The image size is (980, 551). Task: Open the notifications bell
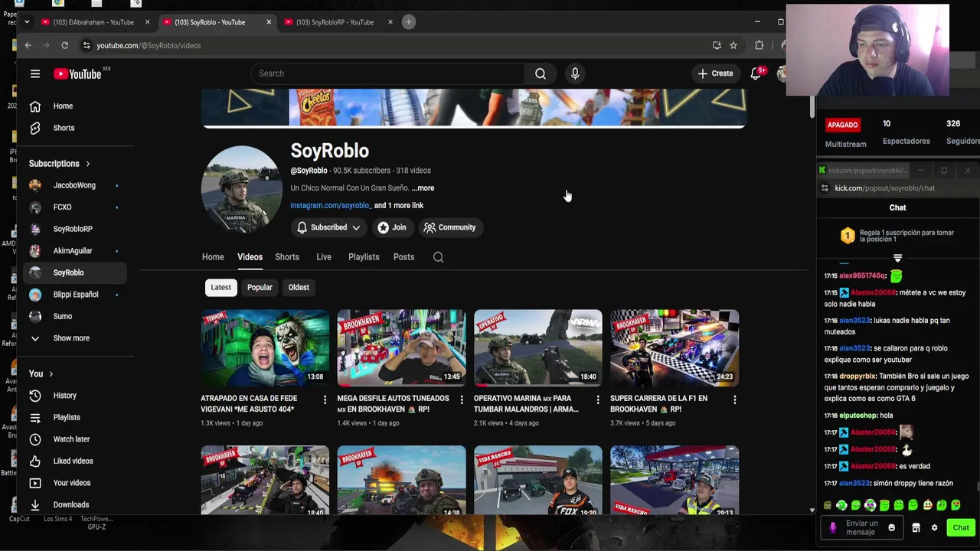756,73
